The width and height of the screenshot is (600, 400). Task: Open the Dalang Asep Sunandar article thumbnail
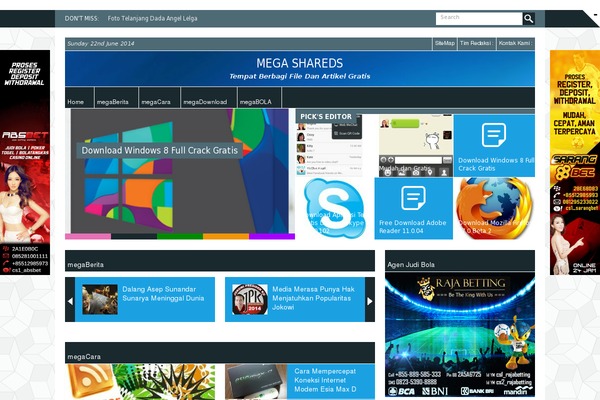pyautogui.click(x=100, y=299)
